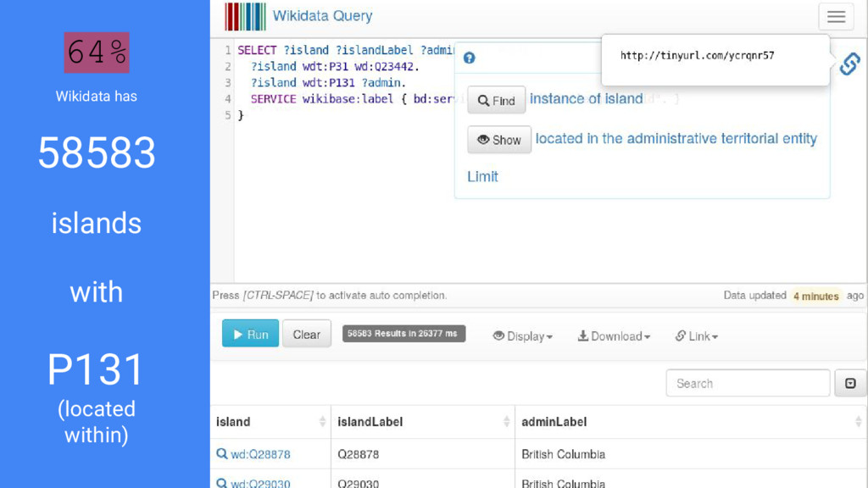Click the blue chain short-link icon
Image resolution: width=868 pixels, height=488 pixels.
(849, 64)
